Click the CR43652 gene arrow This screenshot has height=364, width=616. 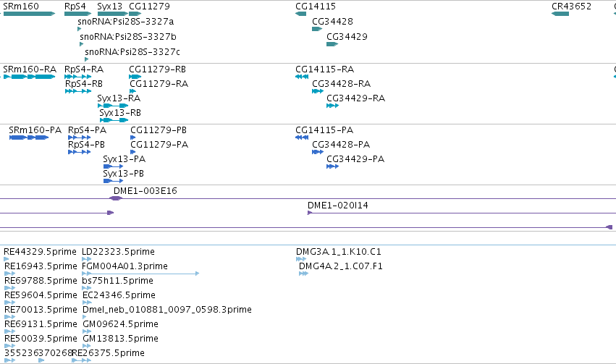tap(560, 14)
